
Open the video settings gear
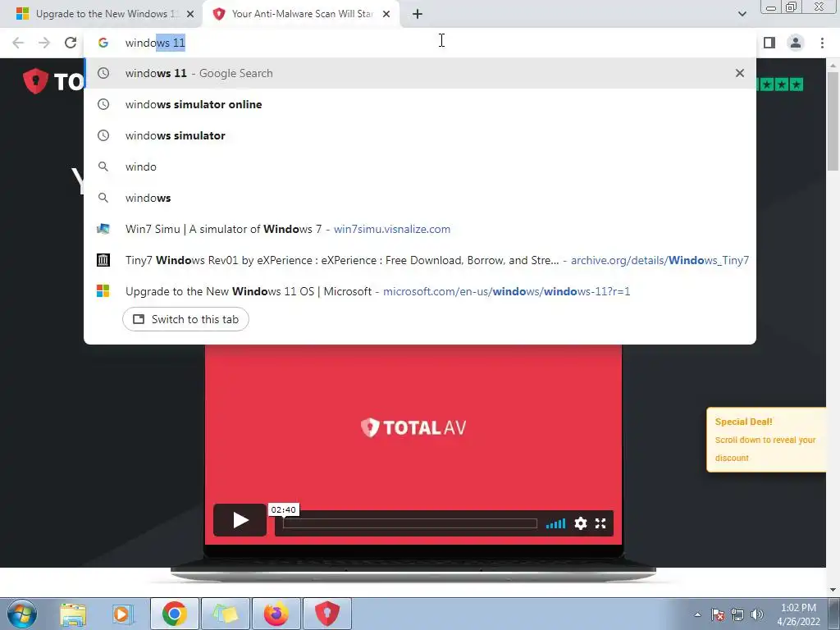tap(581, 523)
